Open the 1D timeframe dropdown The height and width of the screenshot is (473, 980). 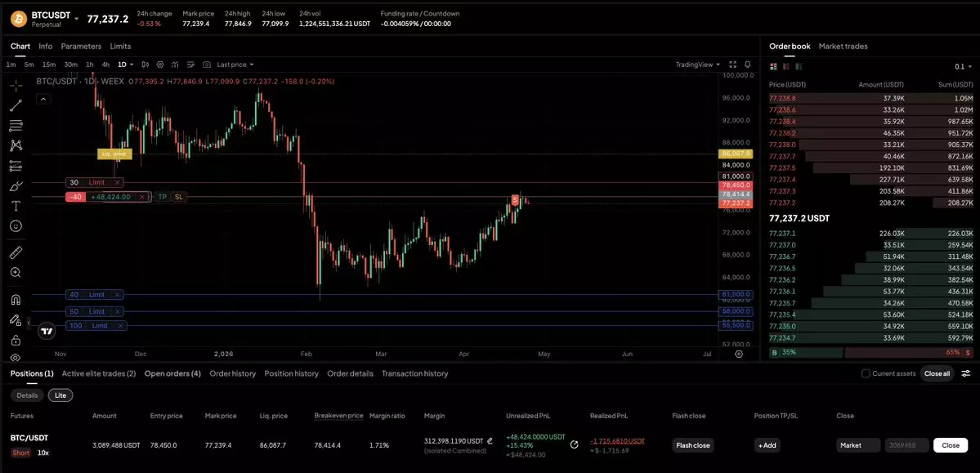(125, 65)
